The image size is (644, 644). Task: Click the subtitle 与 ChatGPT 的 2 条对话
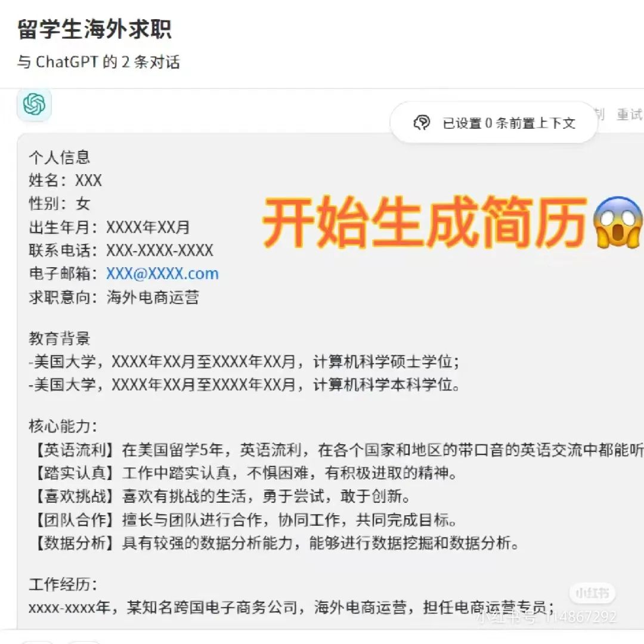click(x=98, y=62)
